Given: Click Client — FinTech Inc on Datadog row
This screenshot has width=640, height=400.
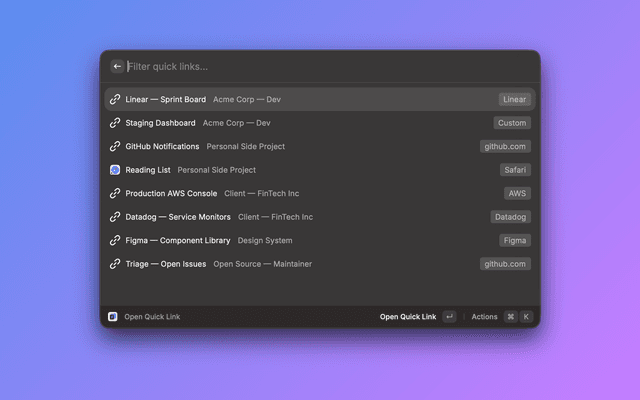Looking at the screenshot, I should pyautogui.click(x=275, y=217).
